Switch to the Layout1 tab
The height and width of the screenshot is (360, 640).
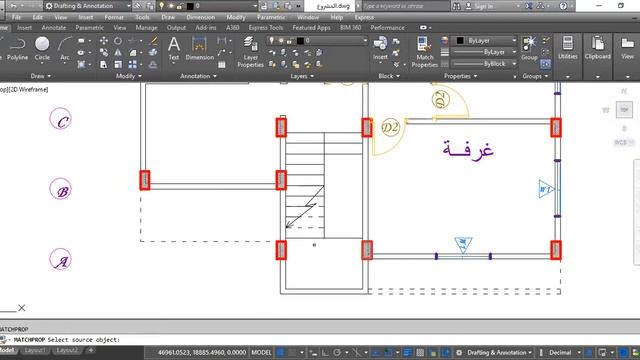pyautogui.click(x=34, y=350)
